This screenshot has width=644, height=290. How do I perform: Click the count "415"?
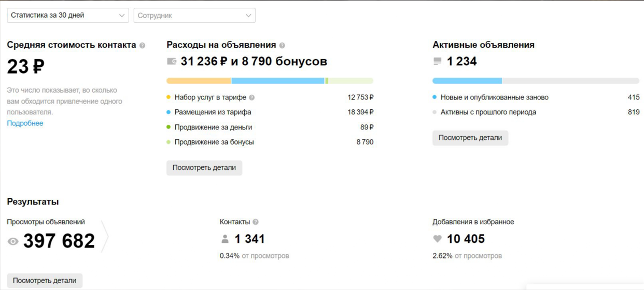point(634,97)
